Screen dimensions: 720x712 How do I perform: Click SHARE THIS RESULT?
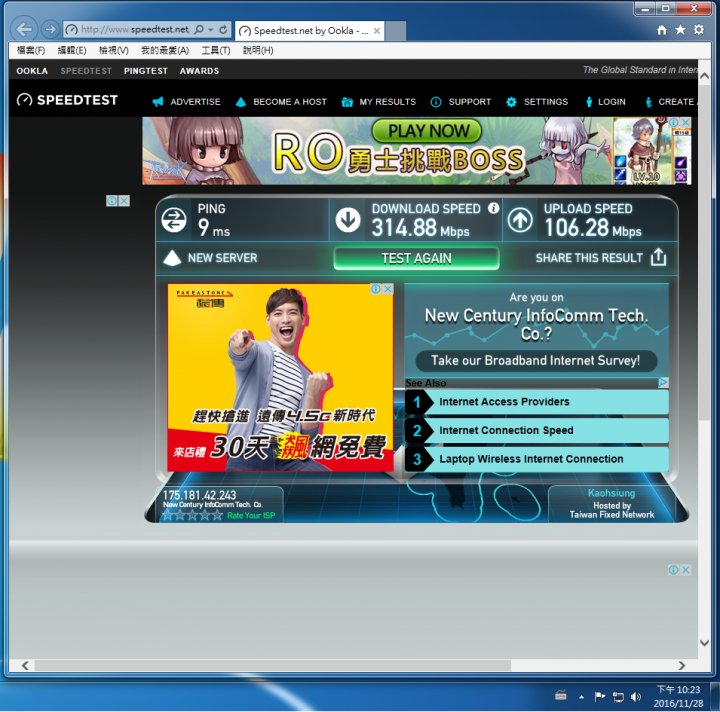pyautogui.click(x=589, y=258)
